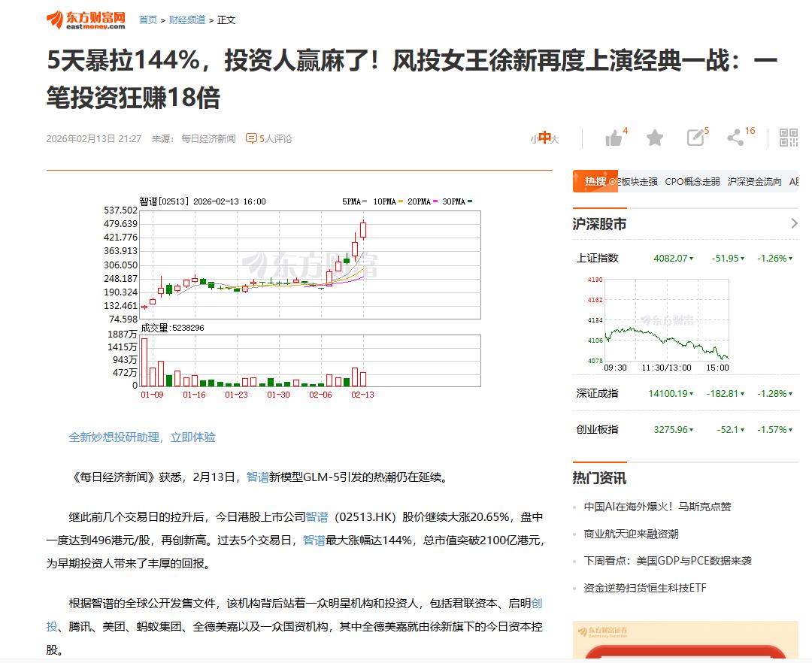Click 上证指数 value 4082.07
This screenshot has width=812, height=663.
pos(671,259)
